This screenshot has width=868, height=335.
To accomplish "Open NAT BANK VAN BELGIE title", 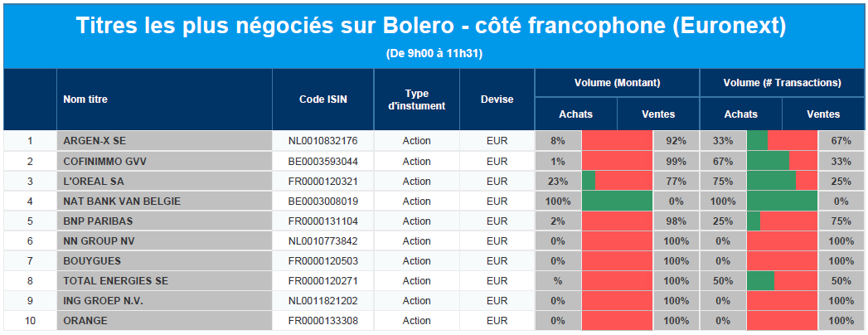I will tap(121, 201).
